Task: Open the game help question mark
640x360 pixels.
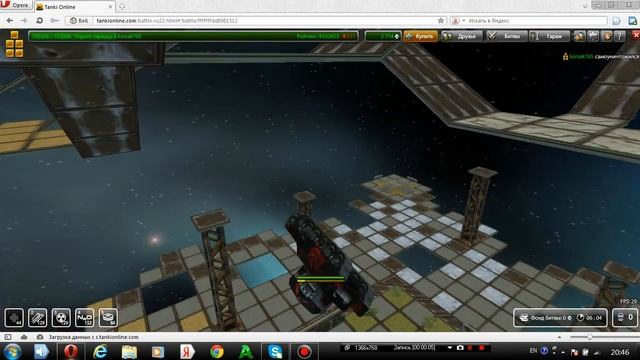Action: (620, 36)
